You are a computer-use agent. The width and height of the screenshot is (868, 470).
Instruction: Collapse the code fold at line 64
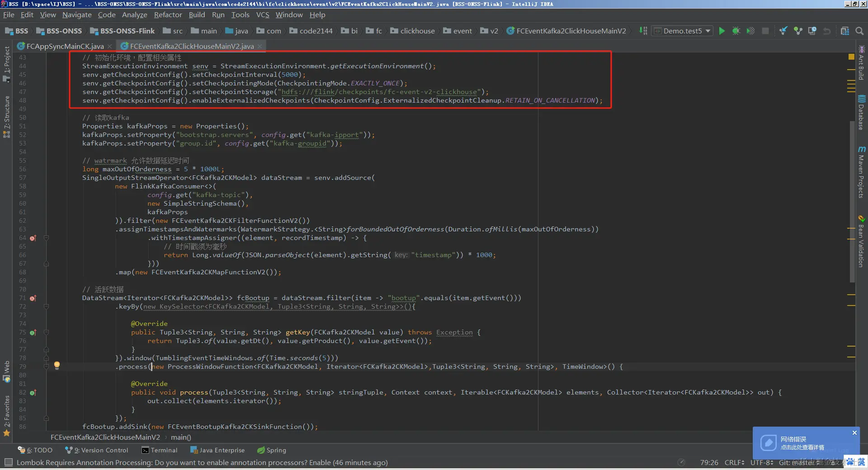46,238
